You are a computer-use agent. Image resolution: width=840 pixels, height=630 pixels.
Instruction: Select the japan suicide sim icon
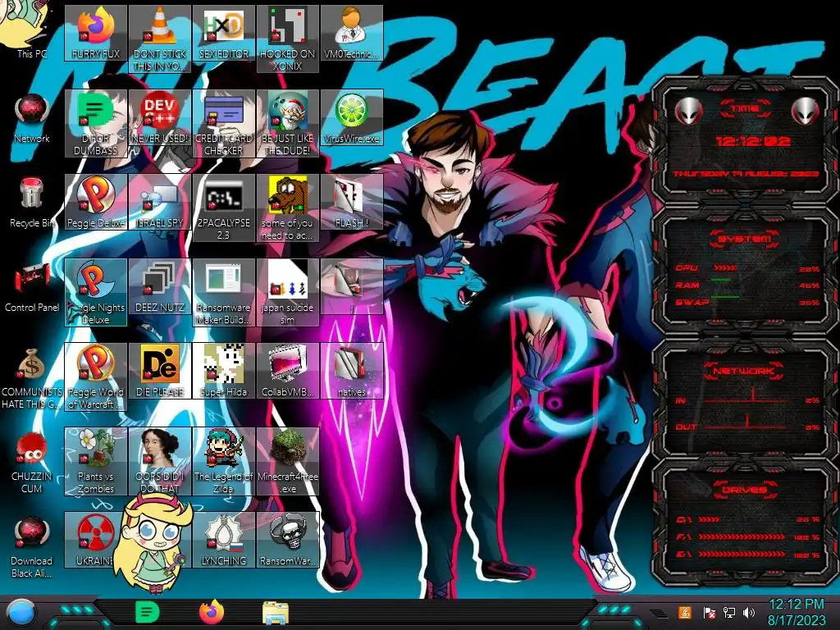tap(288, 293)
